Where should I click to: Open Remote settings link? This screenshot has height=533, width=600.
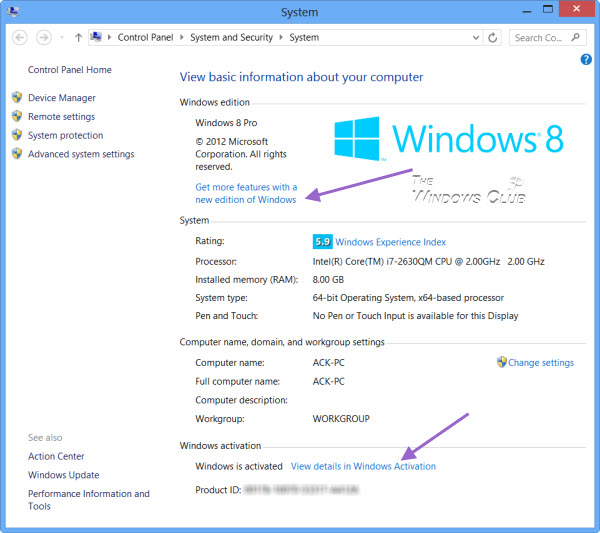point(61,117)
